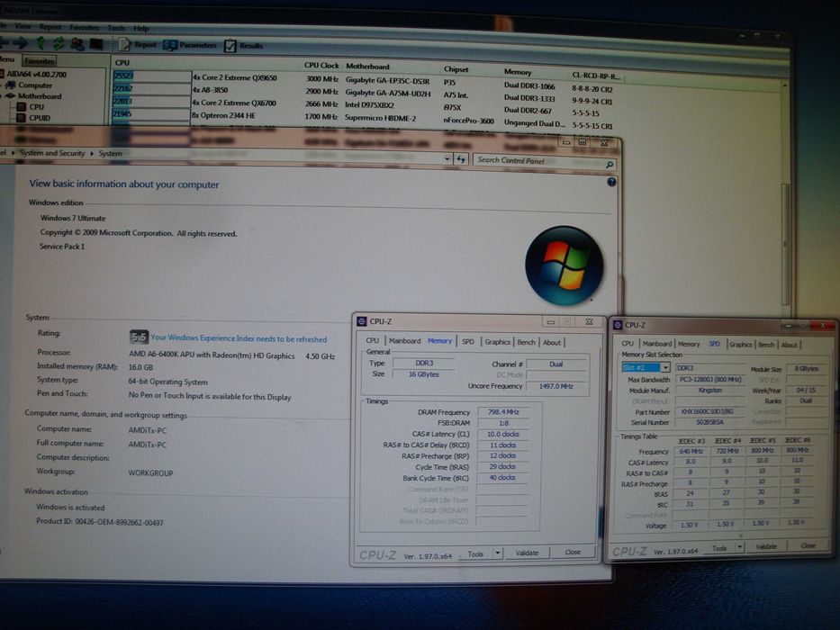Click CPU column header in AIDA64 results
Image resolution: width=840 pixels, height=630 pixels.
coord(122,62)
